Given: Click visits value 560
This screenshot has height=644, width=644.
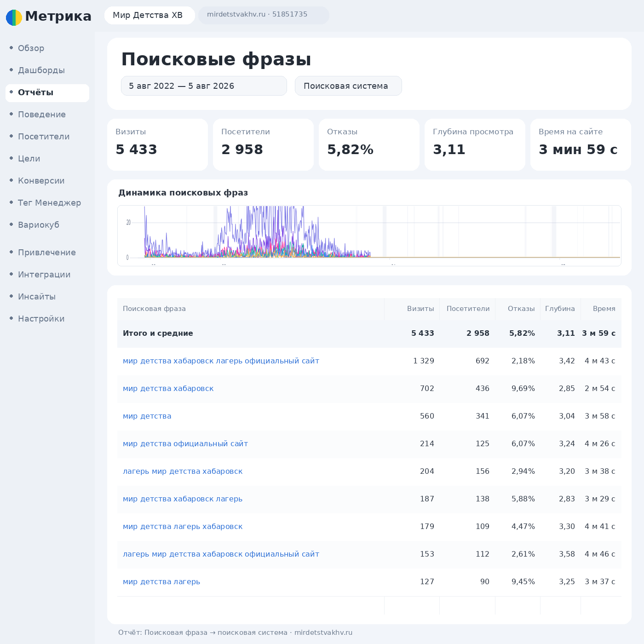Looking at the screenshot, I should coord(427,416).
